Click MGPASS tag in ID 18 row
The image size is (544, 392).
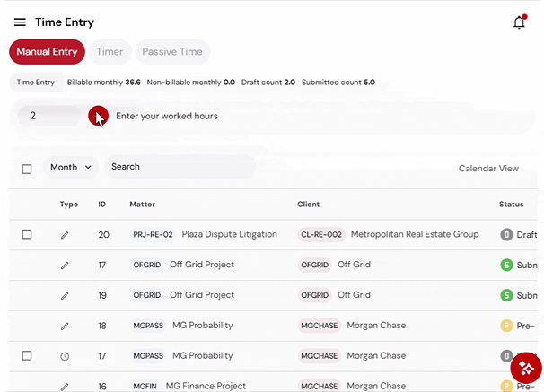click(148, 326)
